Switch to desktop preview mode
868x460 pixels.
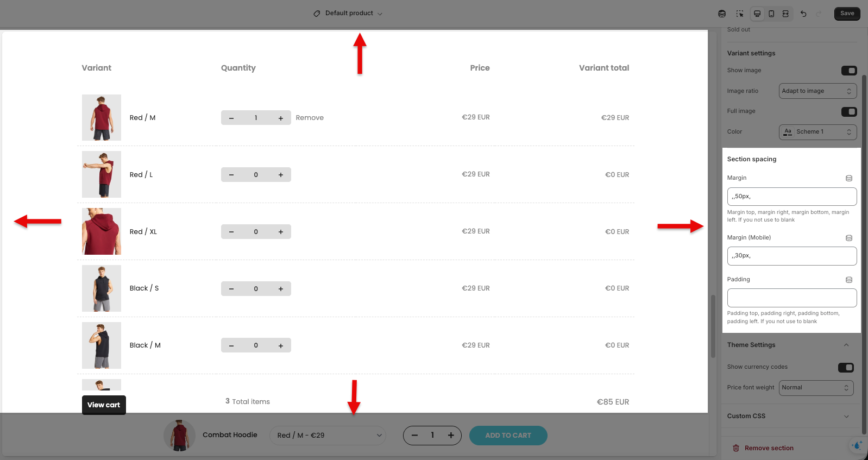click(757, 14)
